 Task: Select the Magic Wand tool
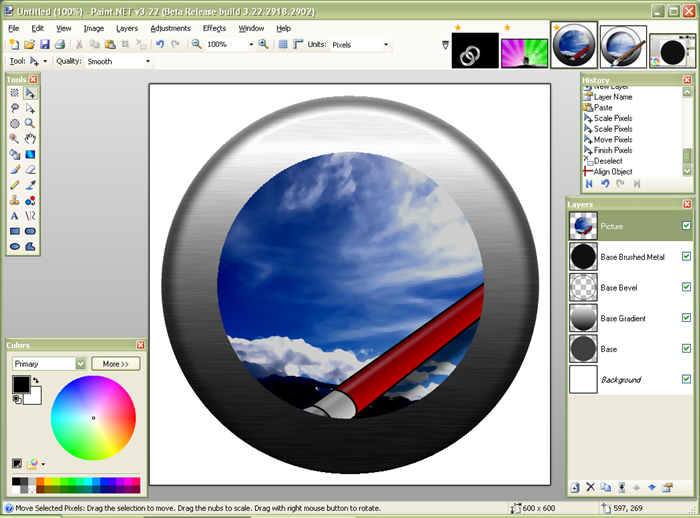pos(15,139)
